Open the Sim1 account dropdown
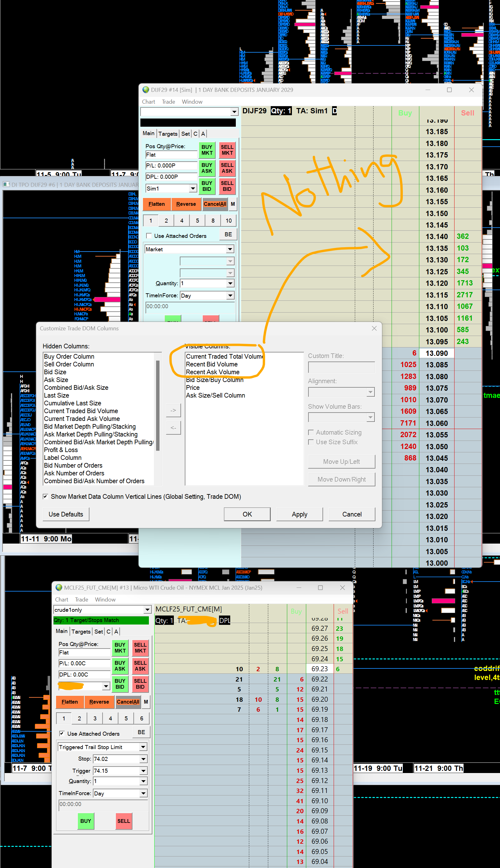This screenshot has height=868, width=500. click(193, 188)
